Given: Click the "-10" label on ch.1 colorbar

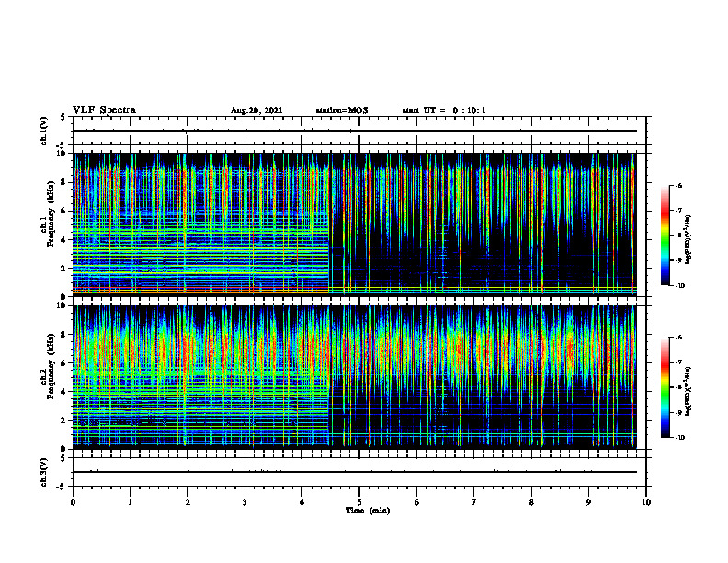Looking at the screenshot, I should click(x=679, y=285).
